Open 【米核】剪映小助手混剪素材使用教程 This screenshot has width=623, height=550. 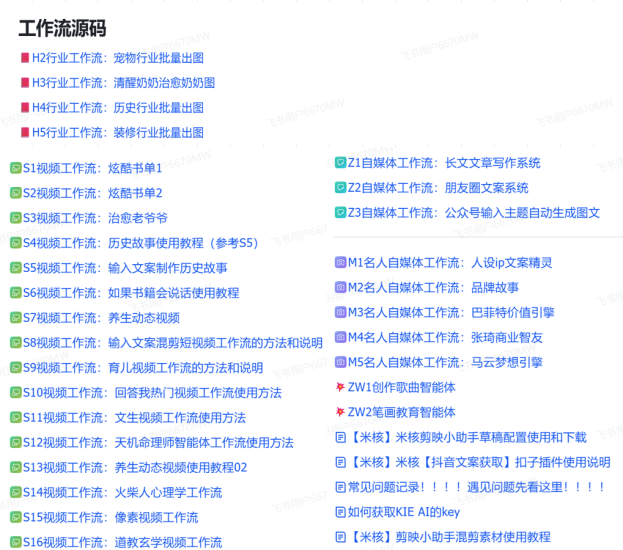(x=449, y=537)
